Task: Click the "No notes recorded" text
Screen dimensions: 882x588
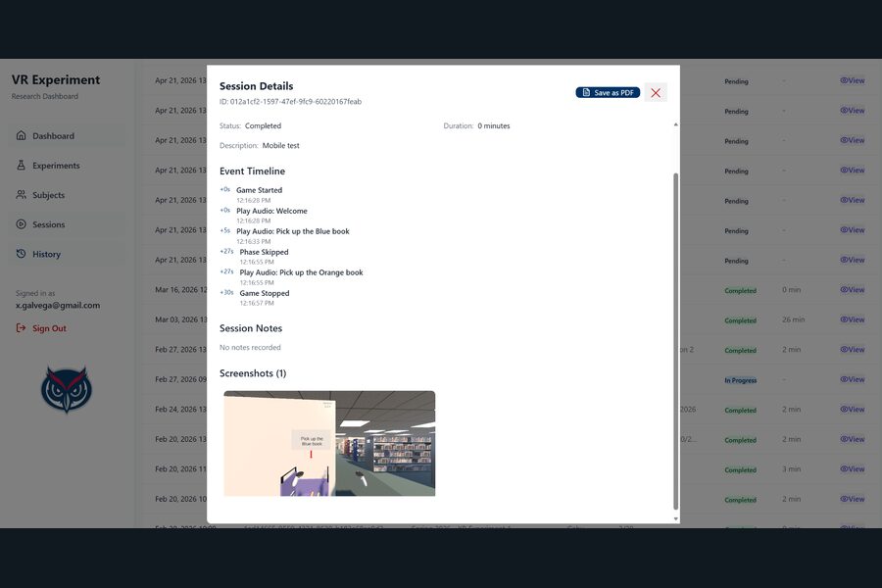Action: (250, 348)
